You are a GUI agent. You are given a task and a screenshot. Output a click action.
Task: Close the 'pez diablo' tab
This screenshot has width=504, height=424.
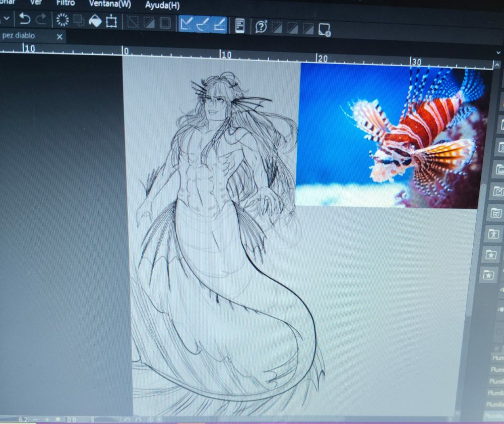(59, 37)
